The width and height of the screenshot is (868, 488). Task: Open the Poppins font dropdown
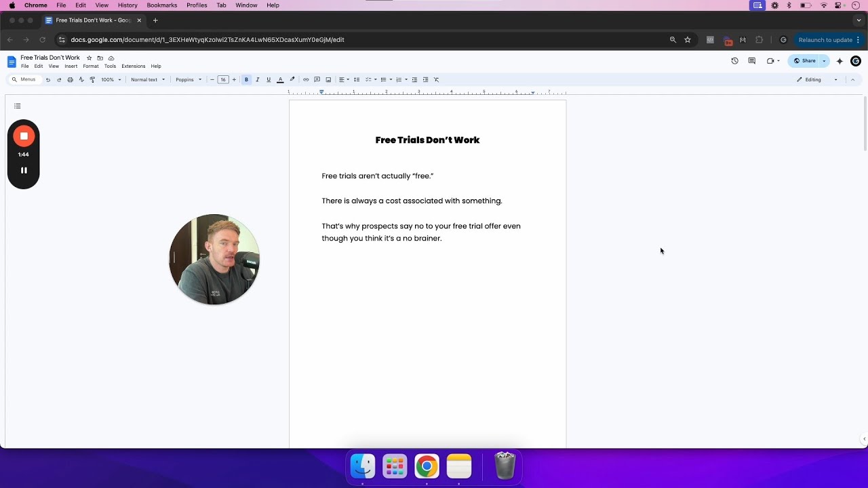point(189,80)
